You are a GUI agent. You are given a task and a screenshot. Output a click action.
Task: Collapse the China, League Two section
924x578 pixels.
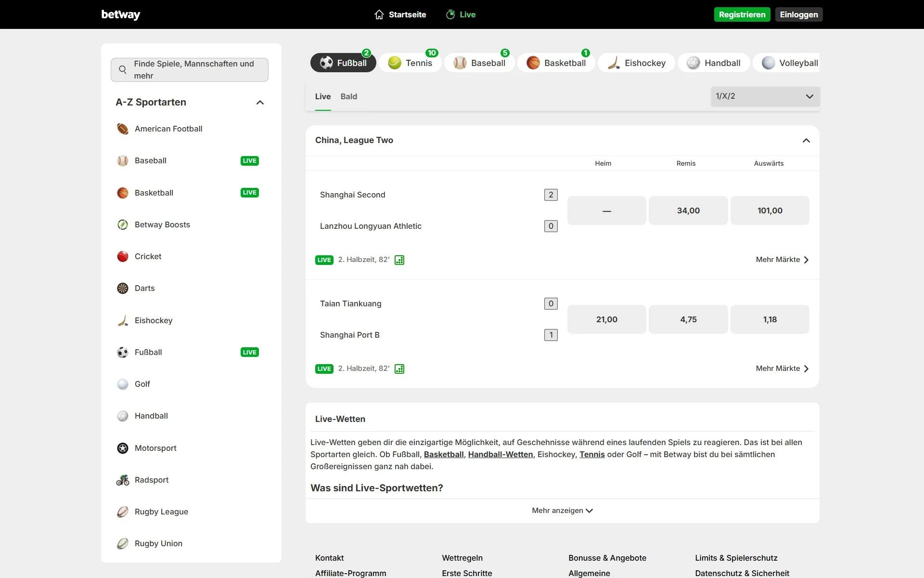click(806, 141)
